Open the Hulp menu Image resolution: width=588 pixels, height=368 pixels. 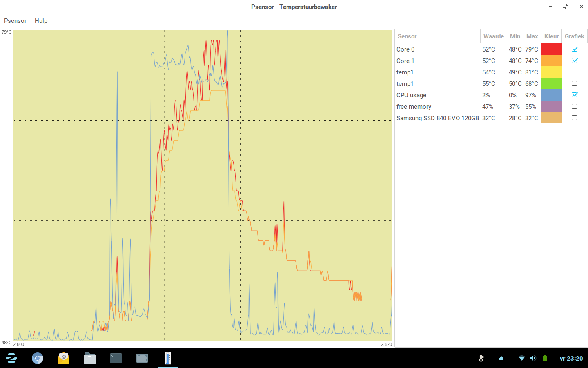(41, 21)
